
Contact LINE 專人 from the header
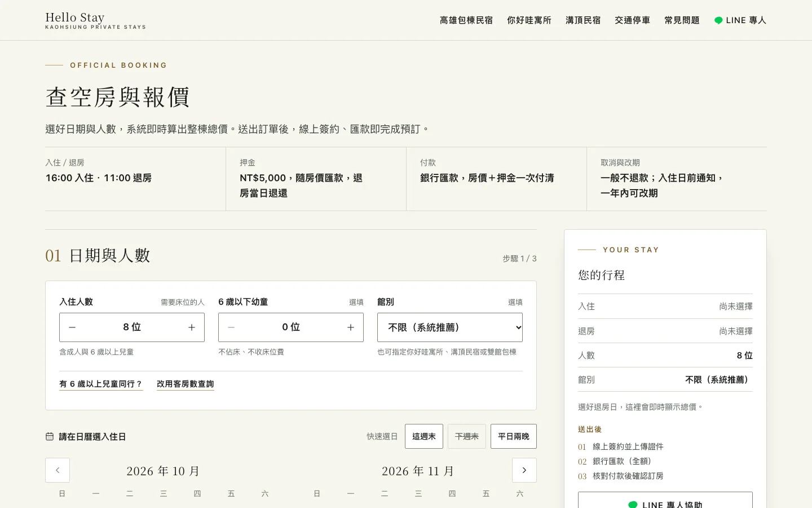click(x=740, y=20)
